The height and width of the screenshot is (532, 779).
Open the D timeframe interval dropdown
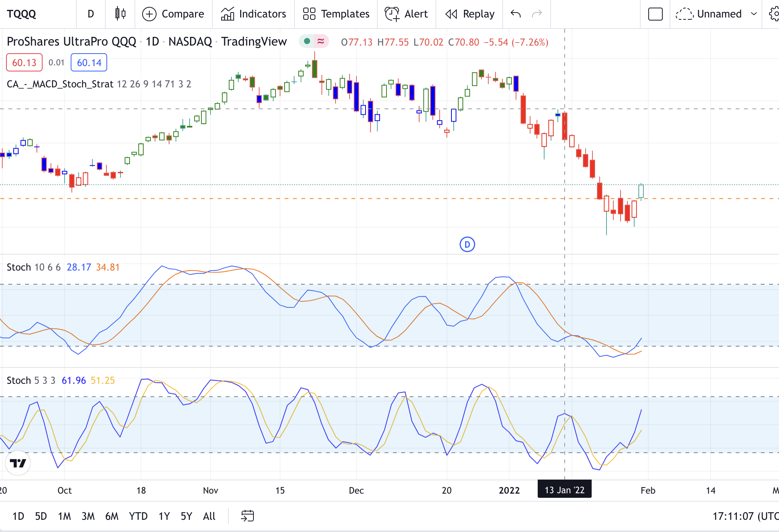pos(90,14)
